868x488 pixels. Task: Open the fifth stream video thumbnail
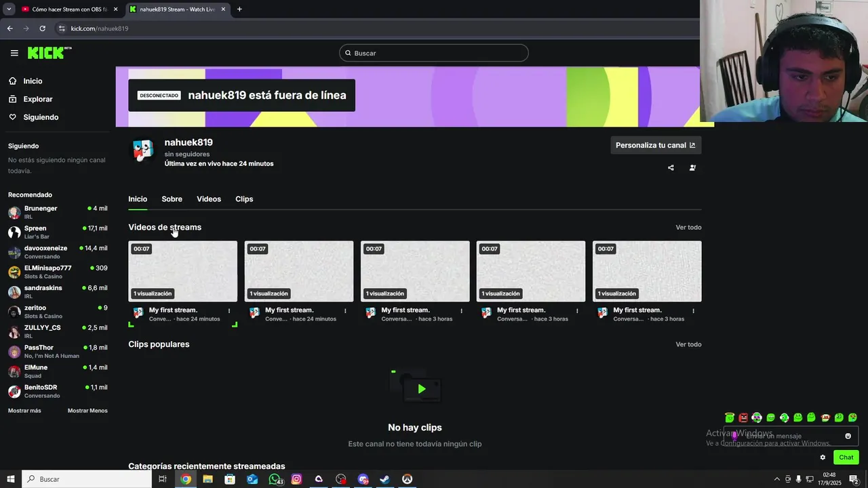tap(647, 271)
